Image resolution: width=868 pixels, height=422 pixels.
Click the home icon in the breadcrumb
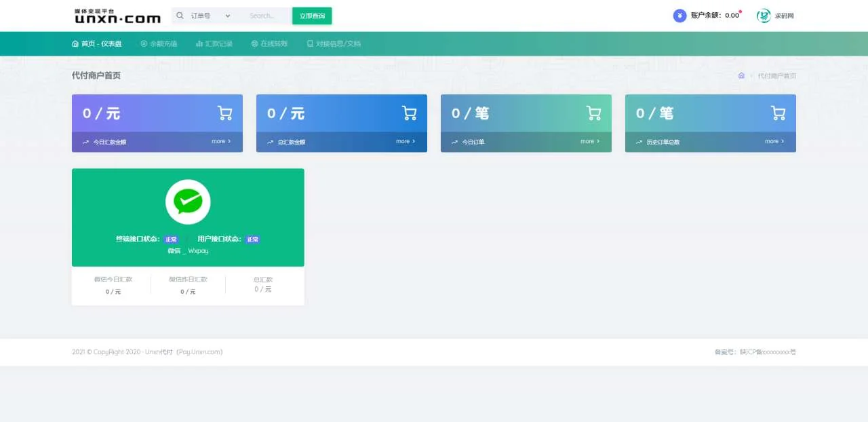click(741, 75)
